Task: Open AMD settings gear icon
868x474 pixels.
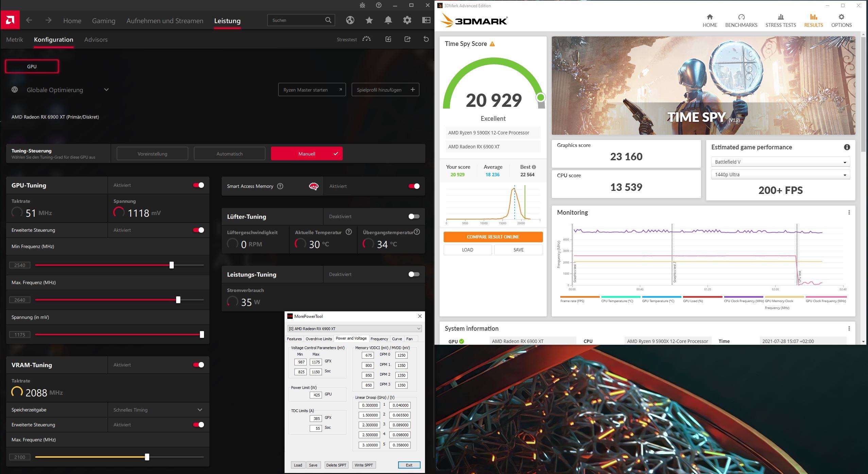Action: coord(407,20)
